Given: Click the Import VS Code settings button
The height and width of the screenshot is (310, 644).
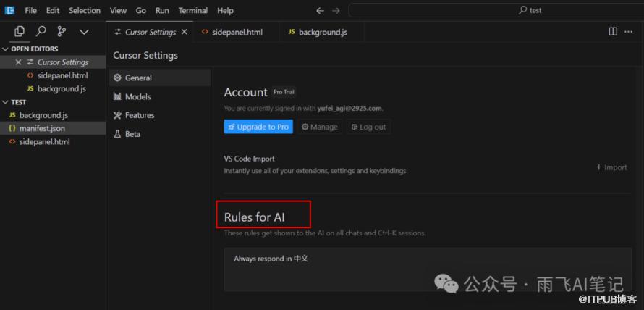Looking at the screenshot, I should coord(611,167).
